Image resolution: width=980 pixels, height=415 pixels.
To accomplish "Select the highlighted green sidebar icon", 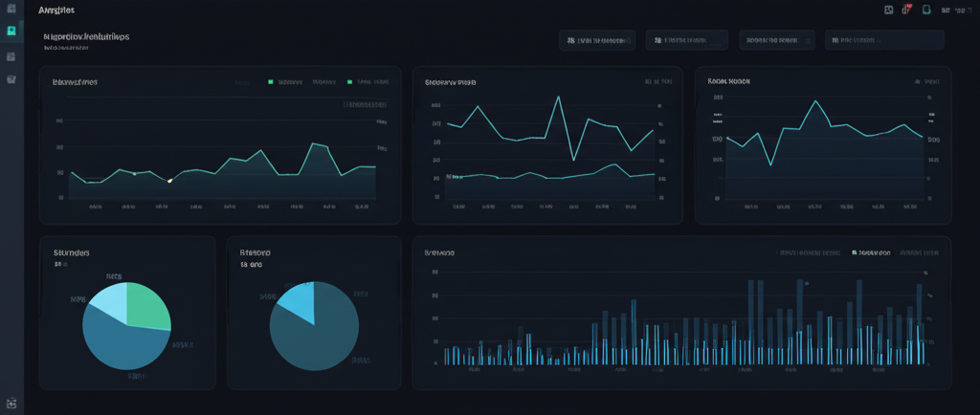I will point(11,31).
